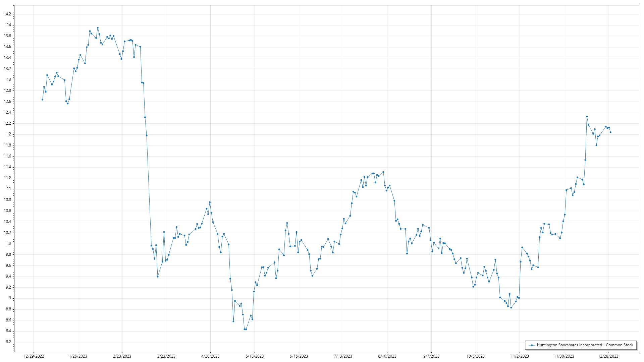Click the 12/28/2023 x-axis date label
This screenshot has height=362, width=644.
pyautogui.click(x=608, y=356)
